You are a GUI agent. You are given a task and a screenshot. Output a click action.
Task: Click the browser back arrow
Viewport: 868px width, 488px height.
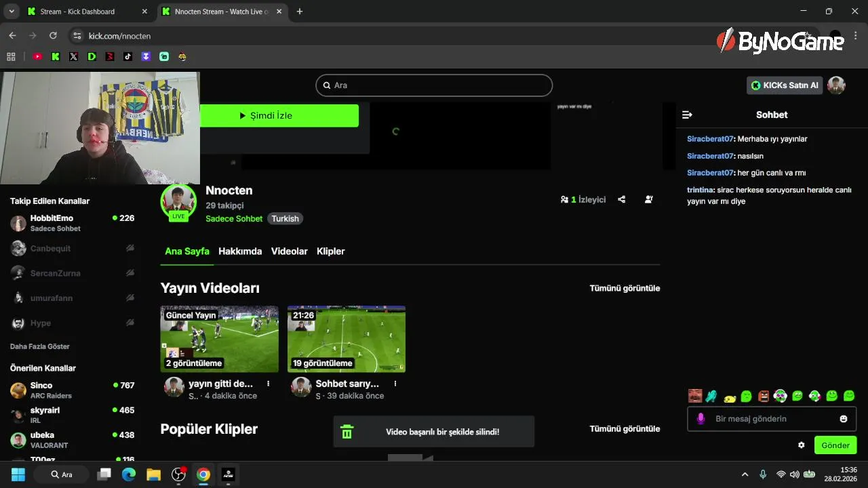(x=12, y=35)
